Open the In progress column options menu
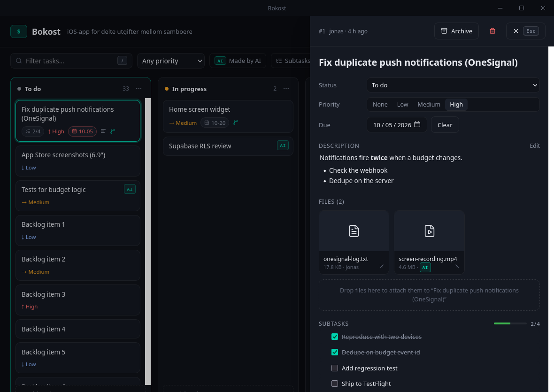This screenshot has width=554, height=392. coord(286,89)
